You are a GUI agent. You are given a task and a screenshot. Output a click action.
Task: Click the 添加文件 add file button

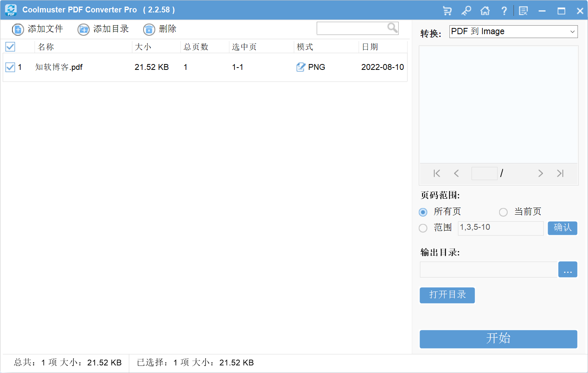click(x=38, y=29)
